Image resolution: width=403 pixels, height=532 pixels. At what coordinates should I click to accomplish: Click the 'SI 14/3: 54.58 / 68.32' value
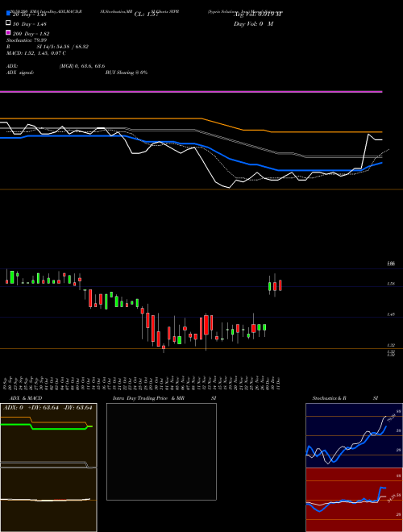coord(62,47)
